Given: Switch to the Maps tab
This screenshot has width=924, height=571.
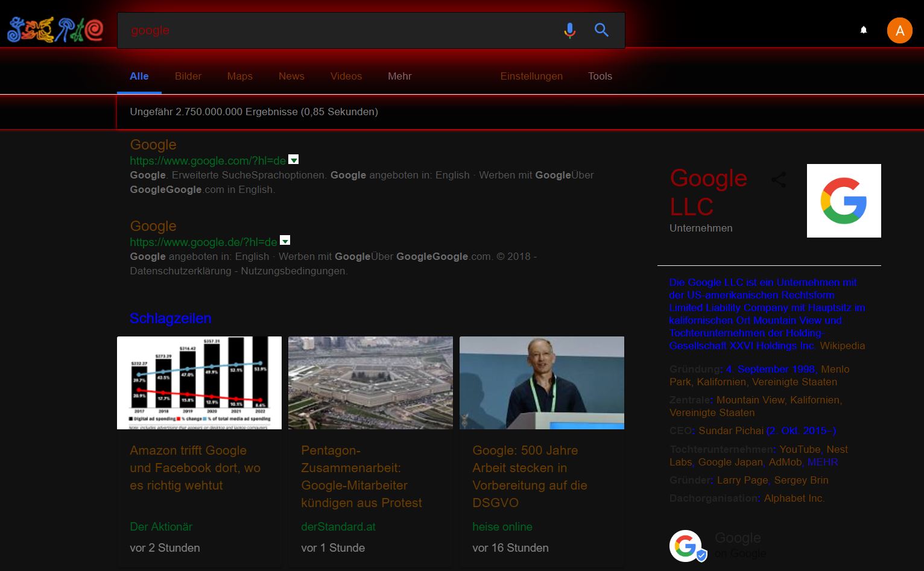Looking at the screenshot, I should click(240, 76).
